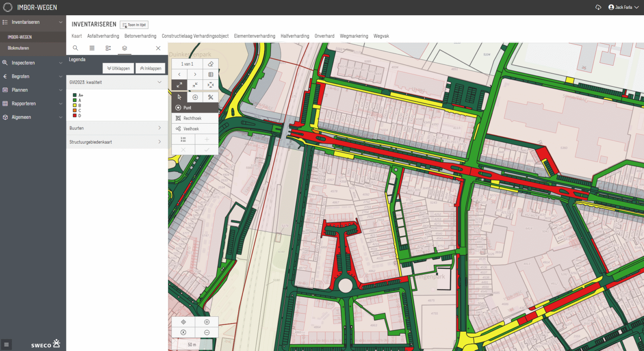Go to next selected item
This screenshot has height=351, width=644.
click(195, 74)
